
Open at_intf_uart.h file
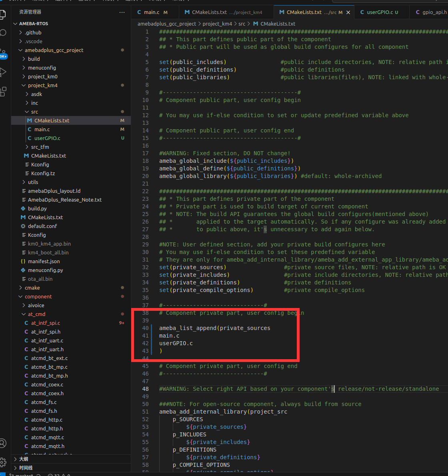[x=71, y=350]
